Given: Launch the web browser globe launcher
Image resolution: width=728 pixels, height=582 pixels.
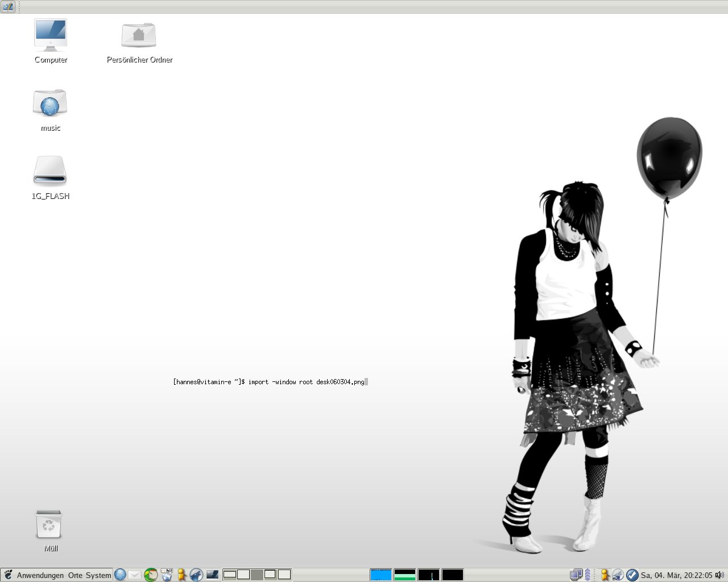Looking at the screenshot, I should [120, 575].
